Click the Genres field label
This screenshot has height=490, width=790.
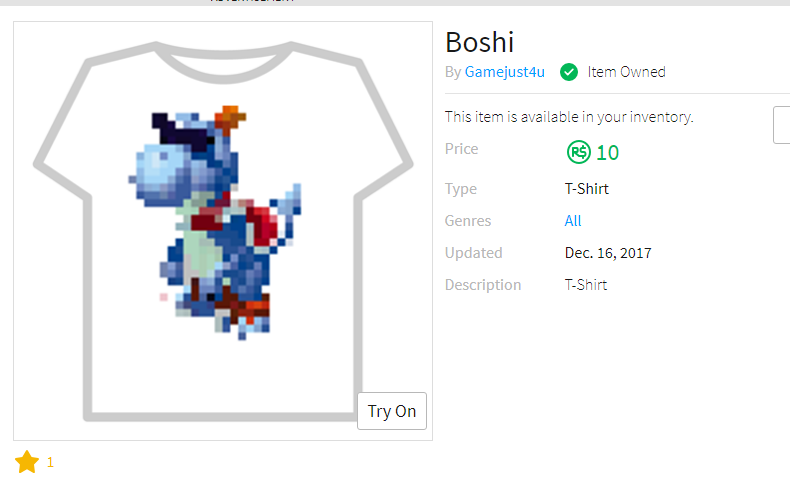pos(468,221)
